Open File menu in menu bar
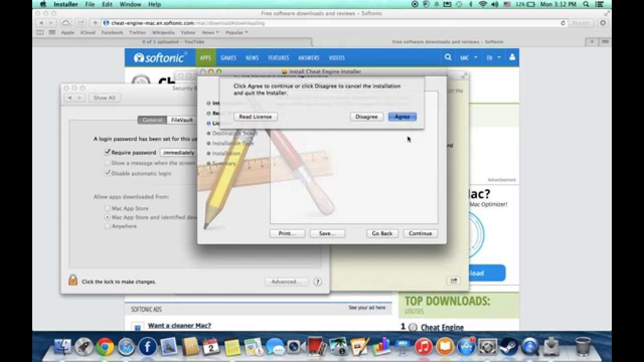 [90, 4]
